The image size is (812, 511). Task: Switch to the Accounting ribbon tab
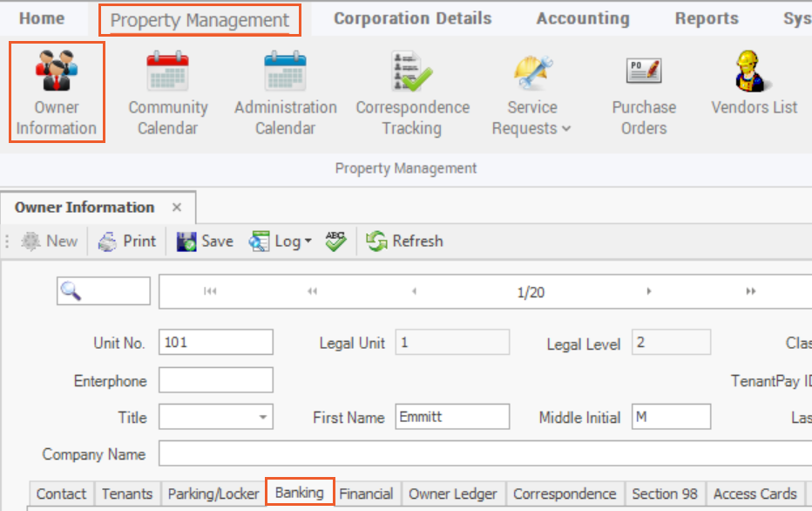582,18
